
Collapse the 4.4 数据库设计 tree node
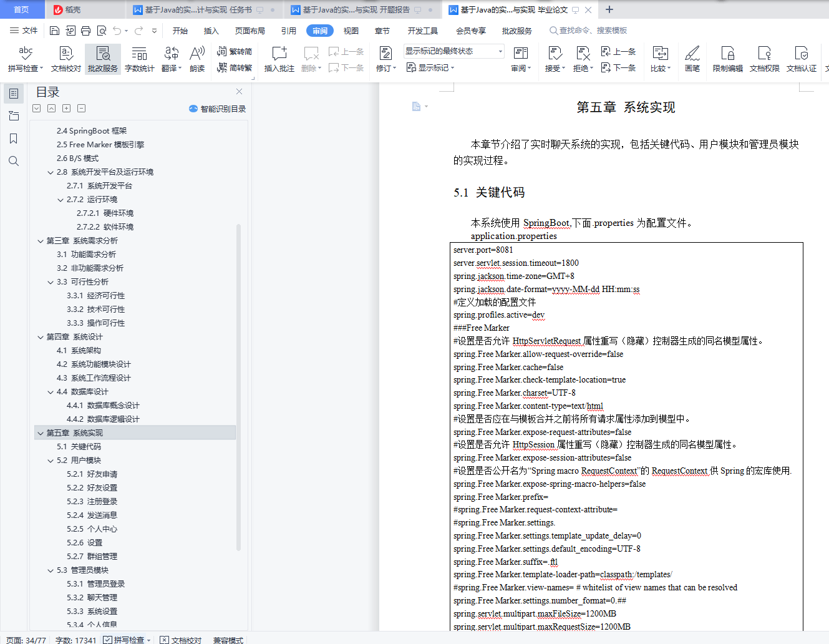point(51,392)
